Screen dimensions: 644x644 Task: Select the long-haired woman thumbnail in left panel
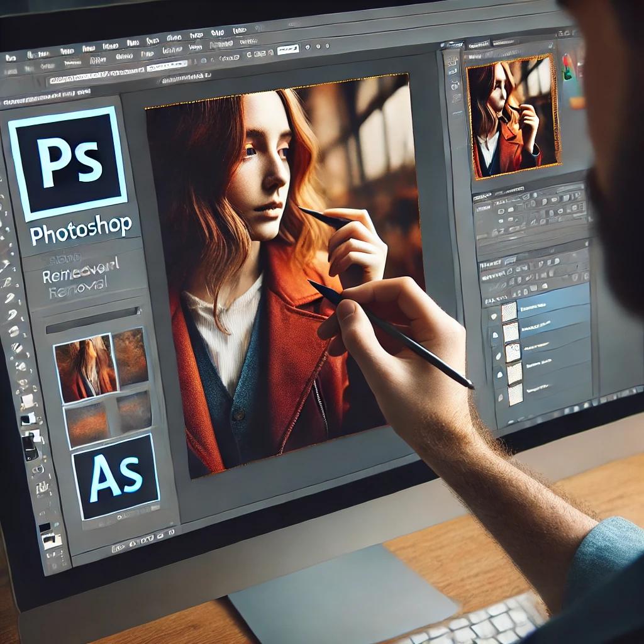click(87, 368)
